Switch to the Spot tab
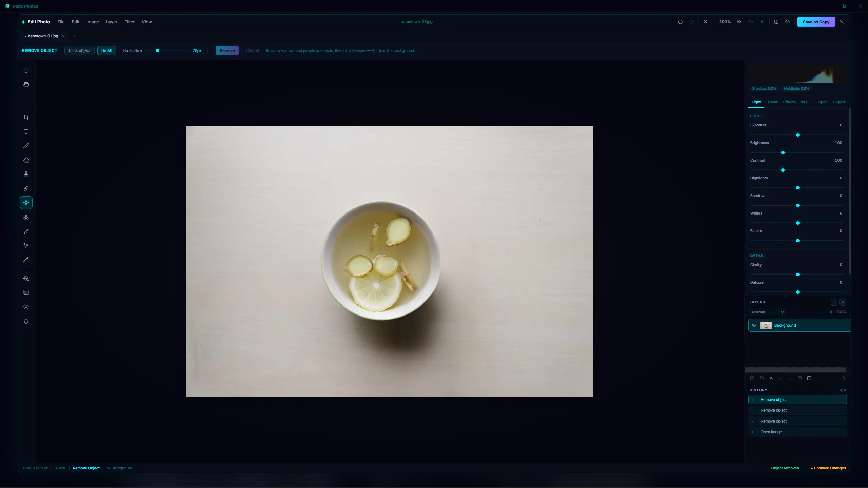The height and width of the screenshot is (488, 868). pos(822,102)
